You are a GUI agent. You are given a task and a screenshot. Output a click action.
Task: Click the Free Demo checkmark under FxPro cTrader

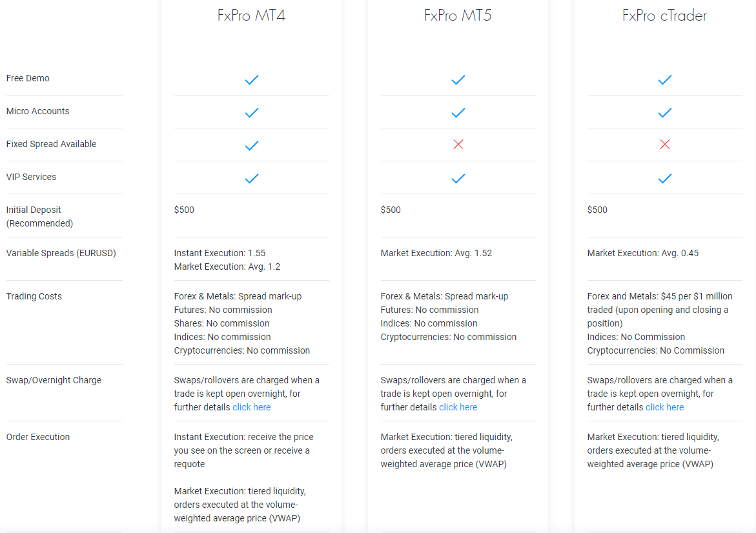[665, 80]
